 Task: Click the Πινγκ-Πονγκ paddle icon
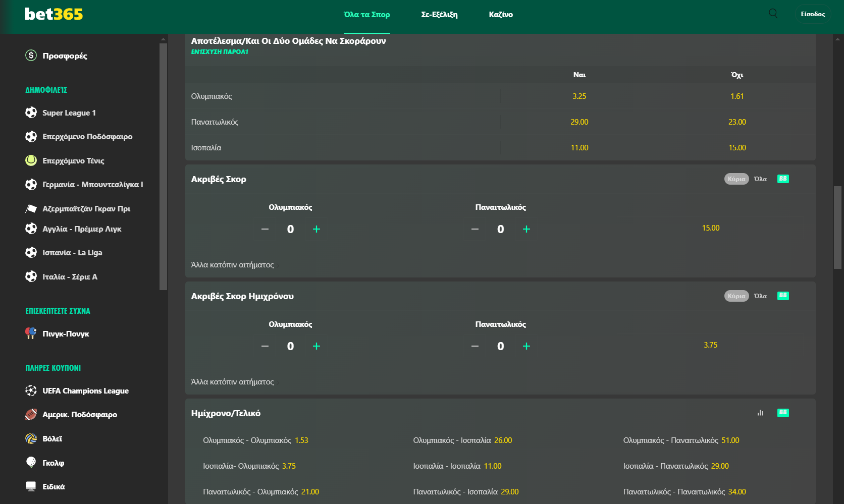(31, 333)
